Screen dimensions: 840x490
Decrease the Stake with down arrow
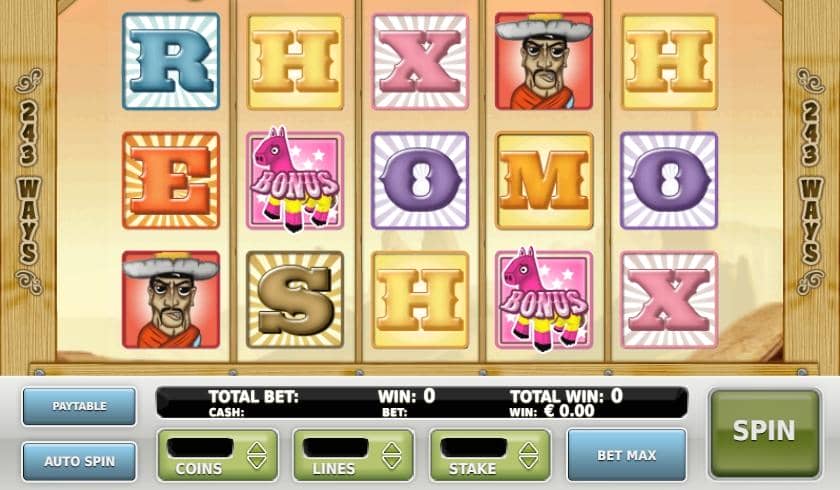pos(528,463)
